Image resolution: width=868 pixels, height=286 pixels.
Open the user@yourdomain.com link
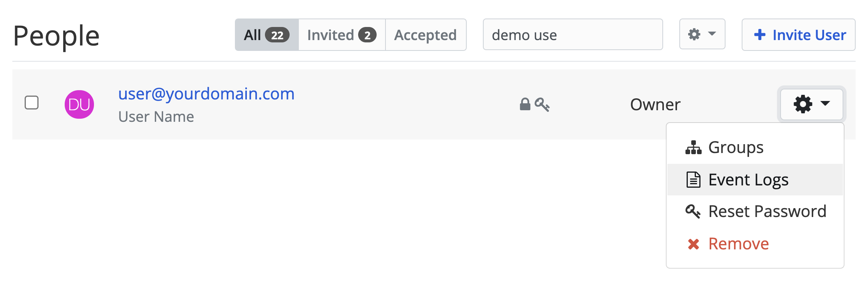[206, 94]
